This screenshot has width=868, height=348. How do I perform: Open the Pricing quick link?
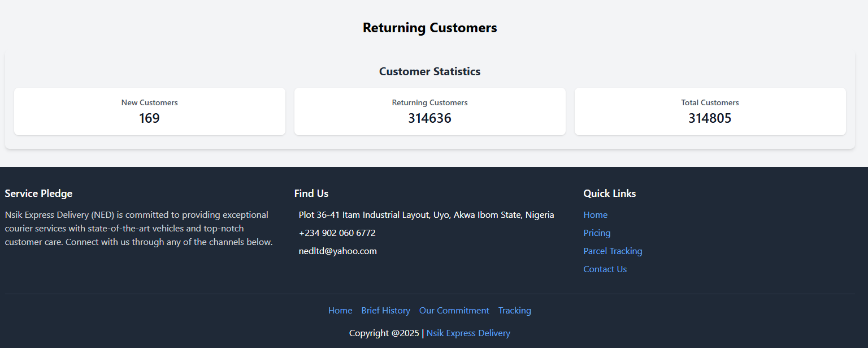(597, 233)
